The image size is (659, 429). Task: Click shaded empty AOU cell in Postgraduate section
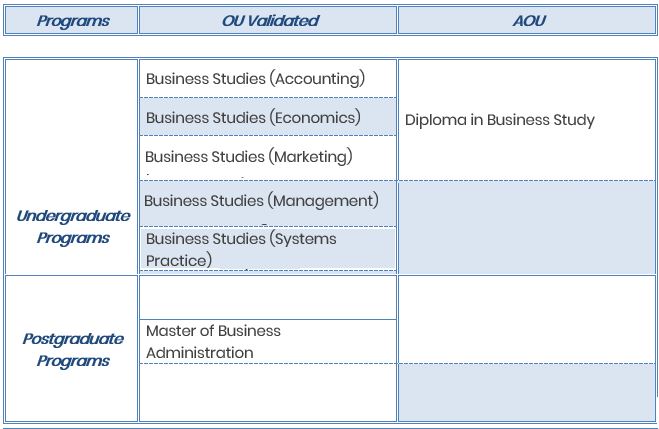526,392
